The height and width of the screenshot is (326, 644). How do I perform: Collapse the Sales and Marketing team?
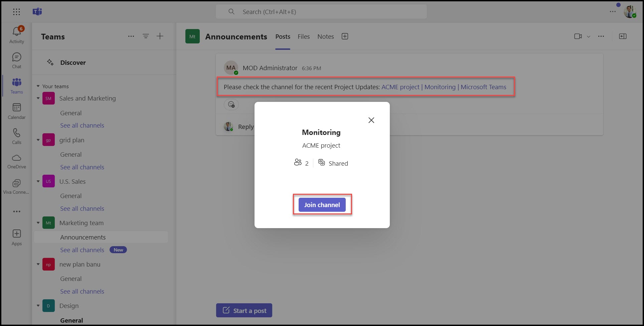click(x=38, y=98)
